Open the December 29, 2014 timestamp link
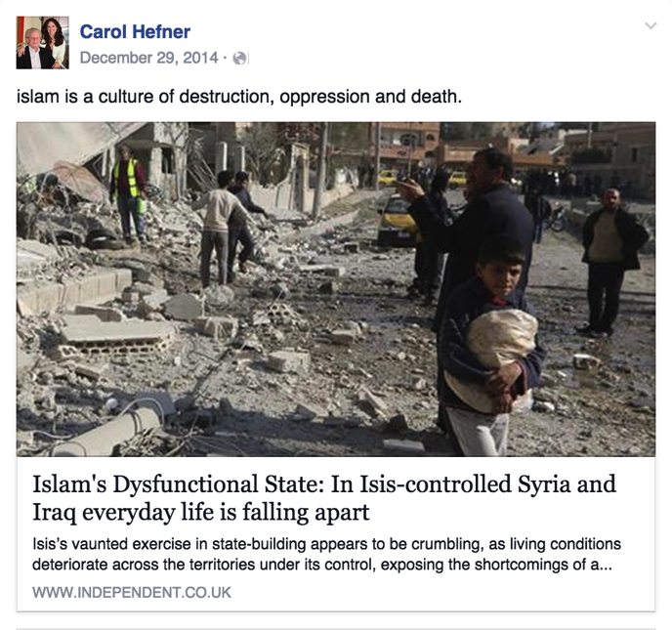 tap(148, 58)
